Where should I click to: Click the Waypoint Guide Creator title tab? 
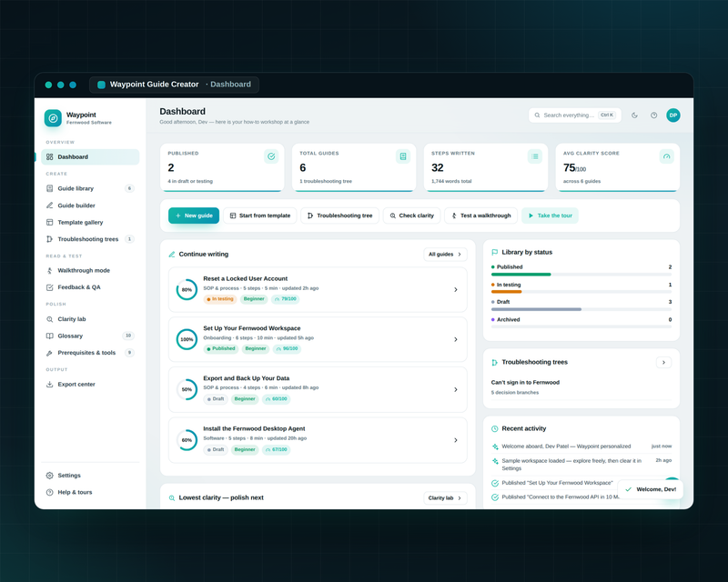coord(174,85)
